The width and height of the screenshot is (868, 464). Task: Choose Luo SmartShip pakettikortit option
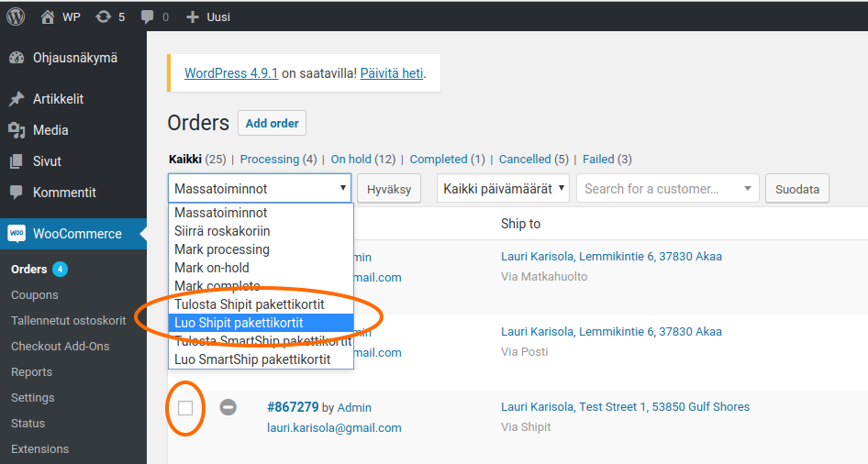click(261, 359)
